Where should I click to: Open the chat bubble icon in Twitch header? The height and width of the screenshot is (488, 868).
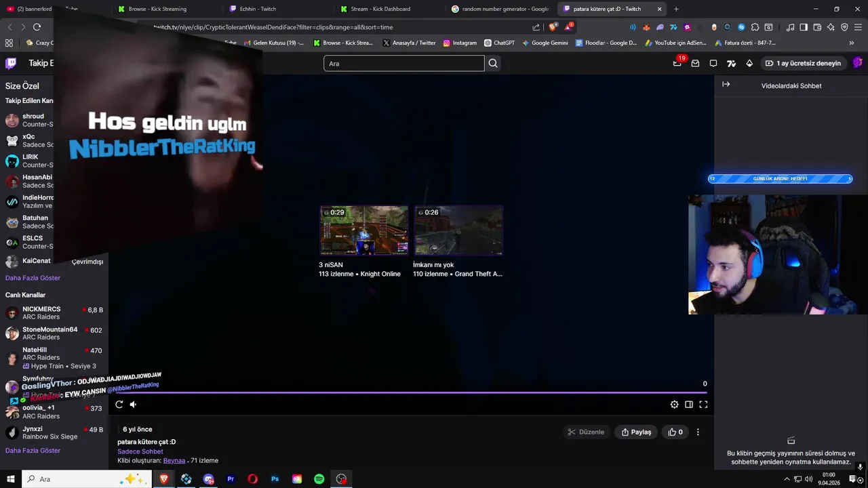click(713, 63)
